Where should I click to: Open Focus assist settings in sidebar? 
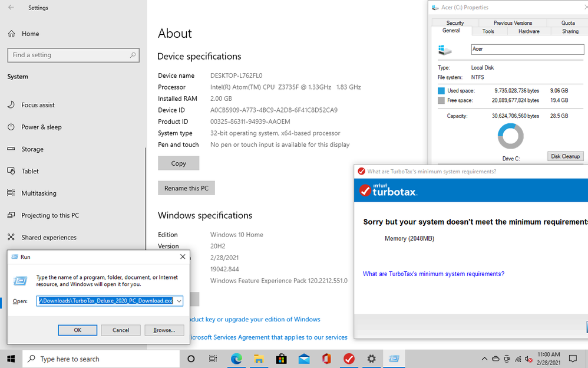coord(38,105)
